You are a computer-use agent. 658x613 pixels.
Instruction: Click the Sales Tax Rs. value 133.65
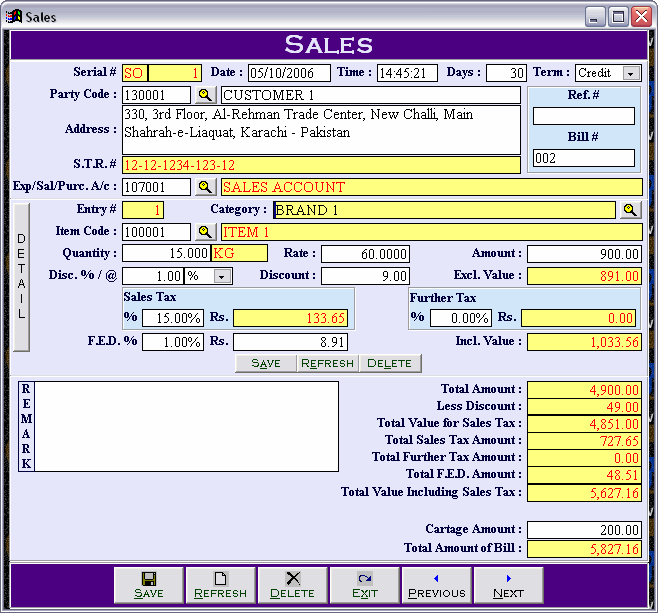(290, 318)
